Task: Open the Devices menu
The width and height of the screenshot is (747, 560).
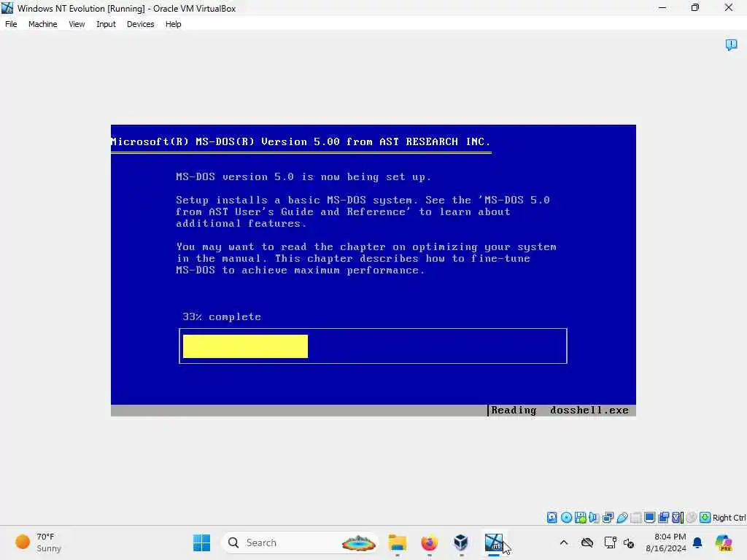Action: [x=140, y=24]
